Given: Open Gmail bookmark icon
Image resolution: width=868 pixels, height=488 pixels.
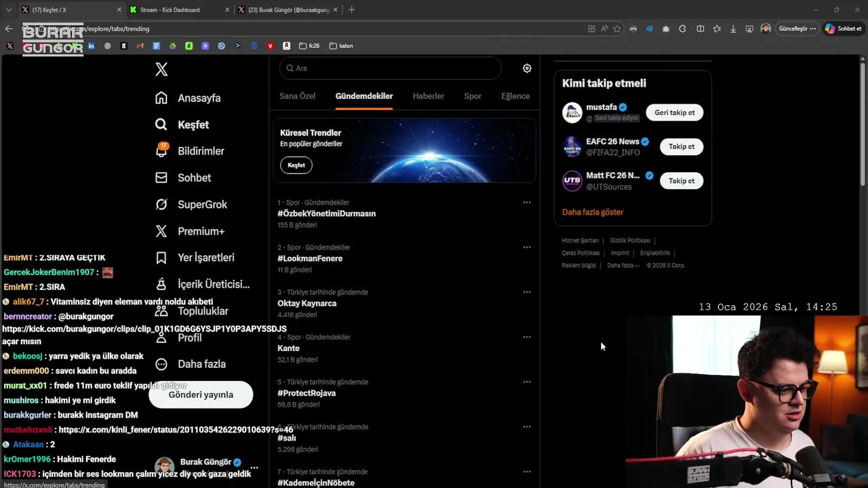Looking at the screenshot, I should (140, 46).
